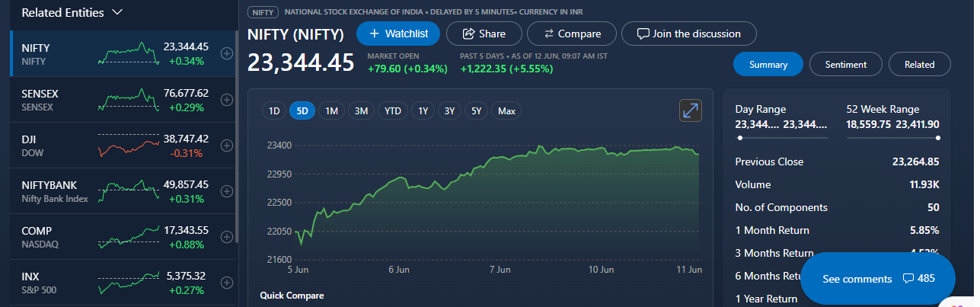The image size is (980, 307).
Task: Click COMP change +0.88%
Action: 187,245
